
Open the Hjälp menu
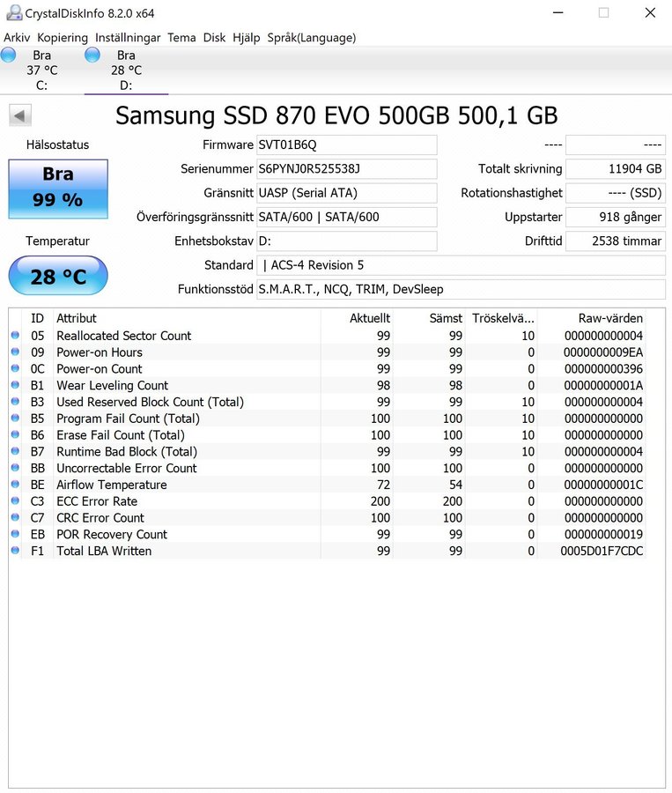tap(247, 37)
